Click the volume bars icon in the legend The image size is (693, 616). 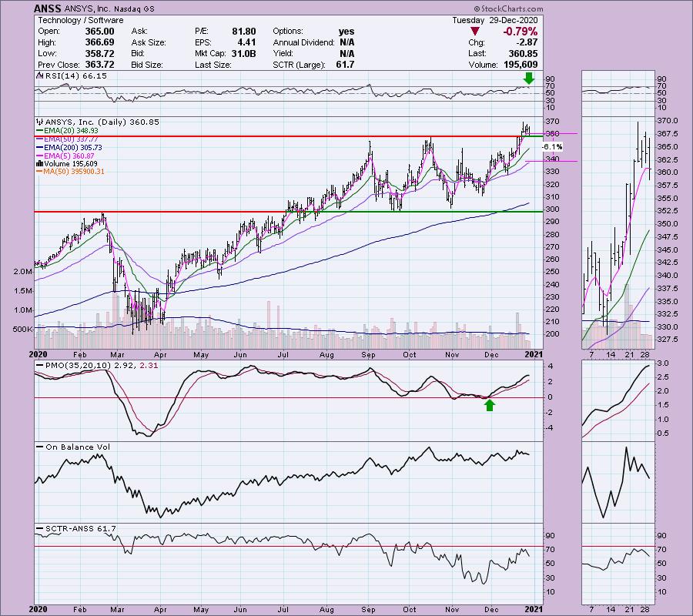click(x=39, y=163)
